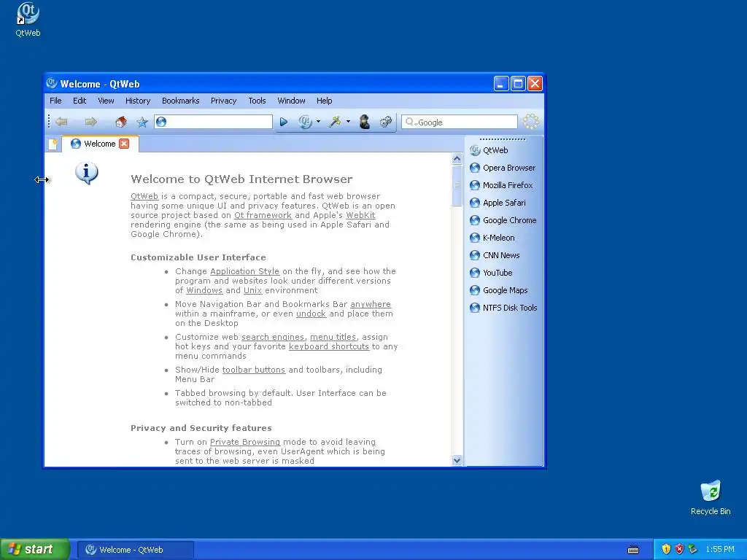The image size is (747, 560).
Task: Click the blue Go play arrow
Action: [x=284, y=122]
